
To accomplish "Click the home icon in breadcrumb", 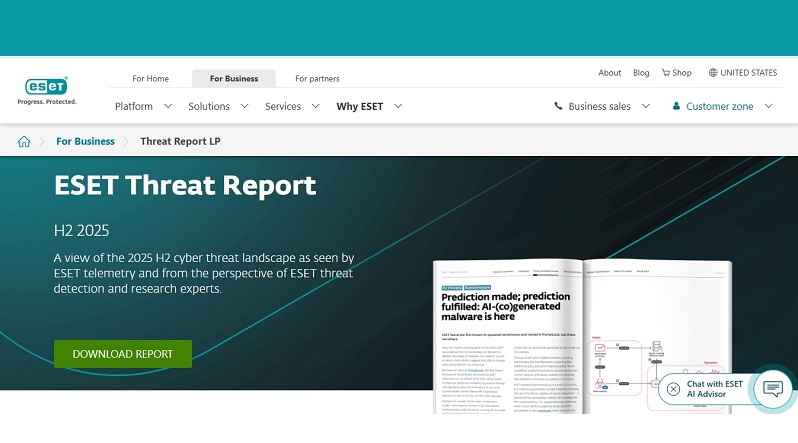I will (24, 141).
